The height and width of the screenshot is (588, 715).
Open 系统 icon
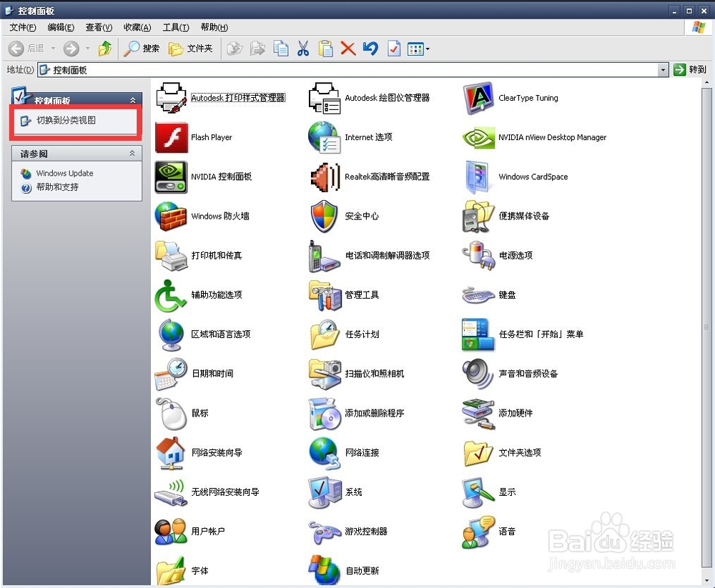tap(325, 492)
